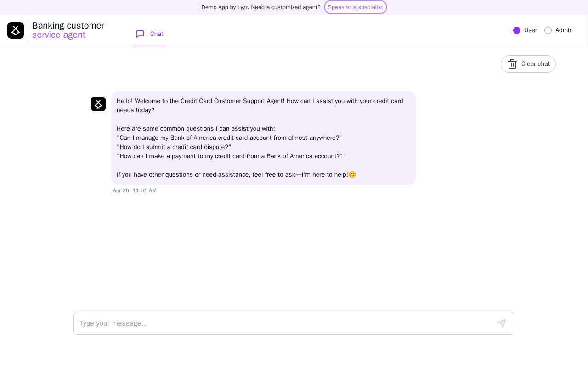Viewport: 588px width, 368px height.
Task: Click the manage account from anywhere question
Action: tap(229, 138)
